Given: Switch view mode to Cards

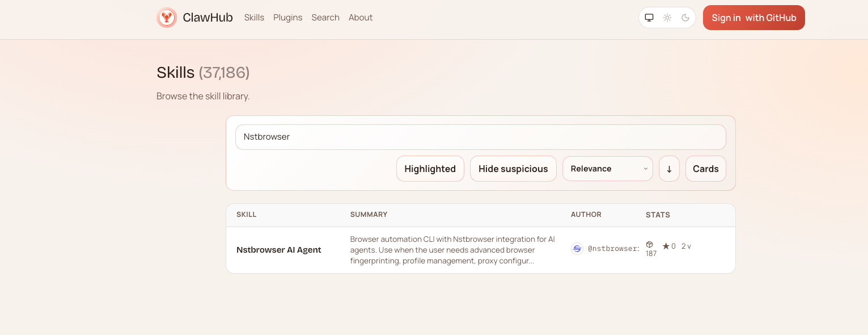Looking at the screenshot, I should [x=705, y=169].
